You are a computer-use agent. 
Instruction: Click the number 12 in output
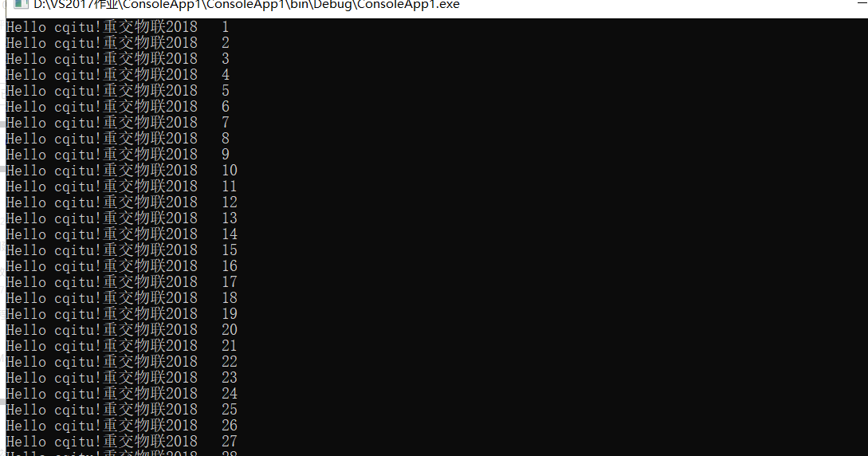230,202
